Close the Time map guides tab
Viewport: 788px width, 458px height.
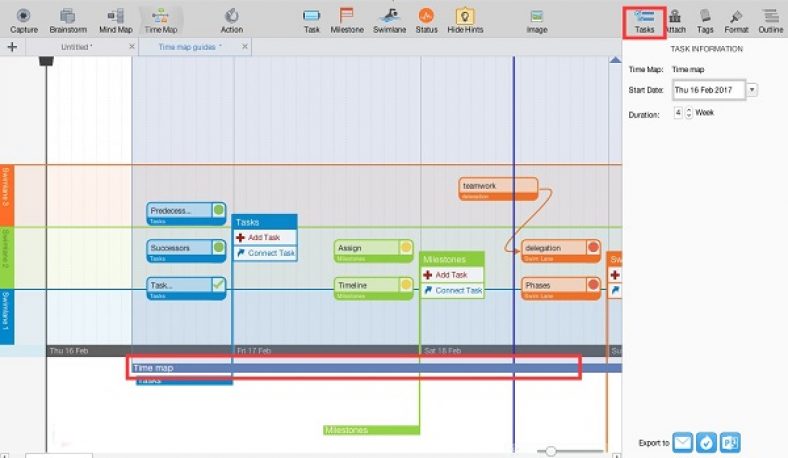(245, 46)
